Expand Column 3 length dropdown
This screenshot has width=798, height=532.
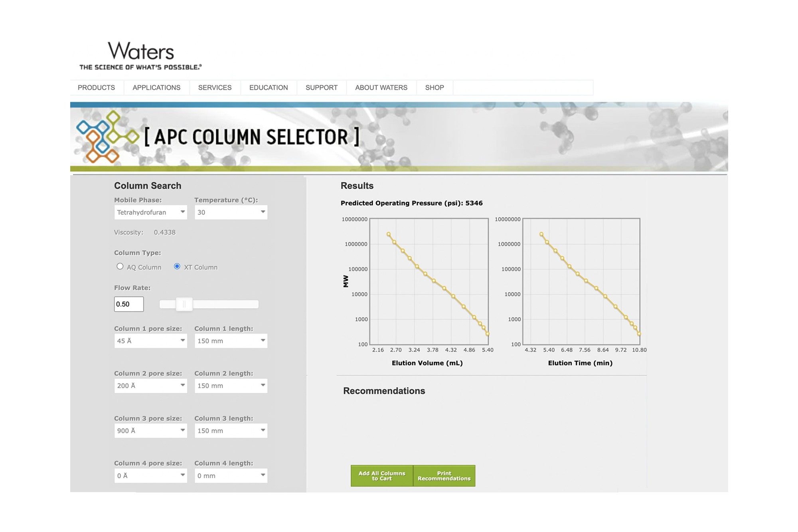pos(231,431)
